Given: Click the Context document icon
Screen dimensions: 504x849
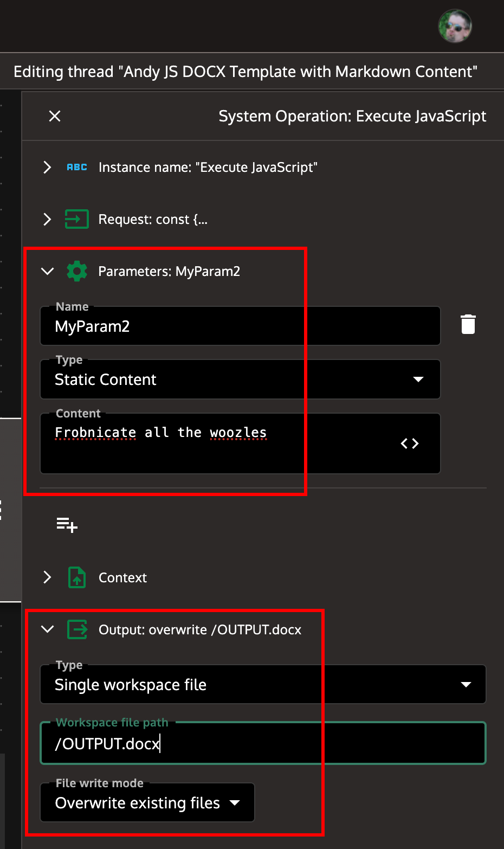Looking at the screenshot, I should tap(76, 577).
